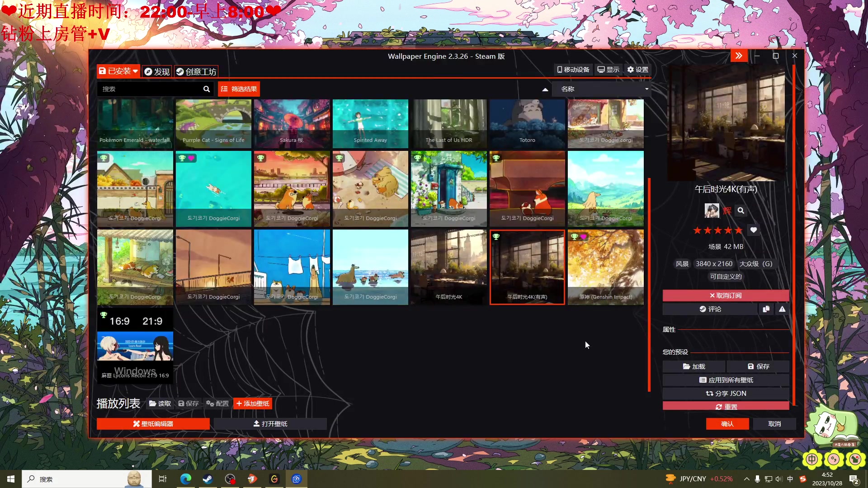Image resolution: width=868 pixels, height=488 pixels.
Task: Click the taskbar microphone icon
Action: [x=757, y=479]
